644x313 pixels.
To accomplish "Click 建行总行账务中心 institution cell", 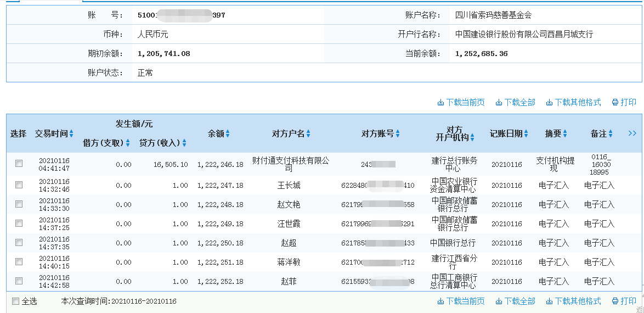I will click(x=455, y=164).
